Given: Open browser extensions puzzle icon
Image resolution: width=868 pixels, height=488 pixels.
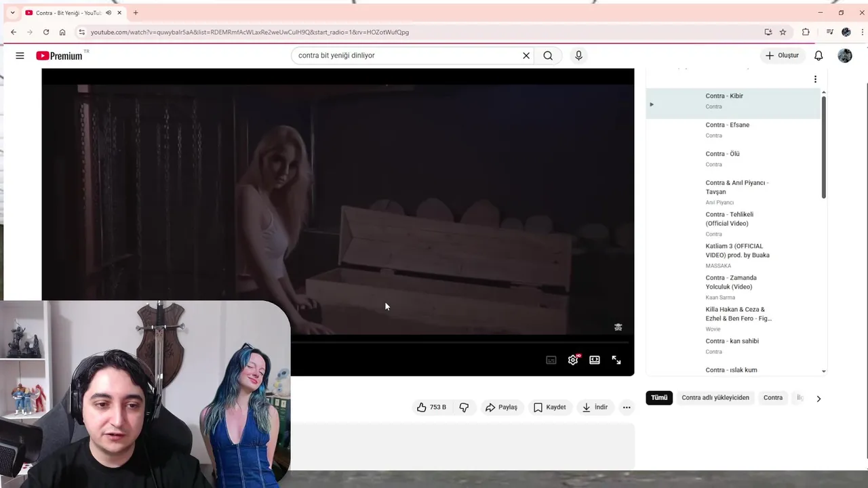Looking at the screenshot, I should click(x=806, y=32).
